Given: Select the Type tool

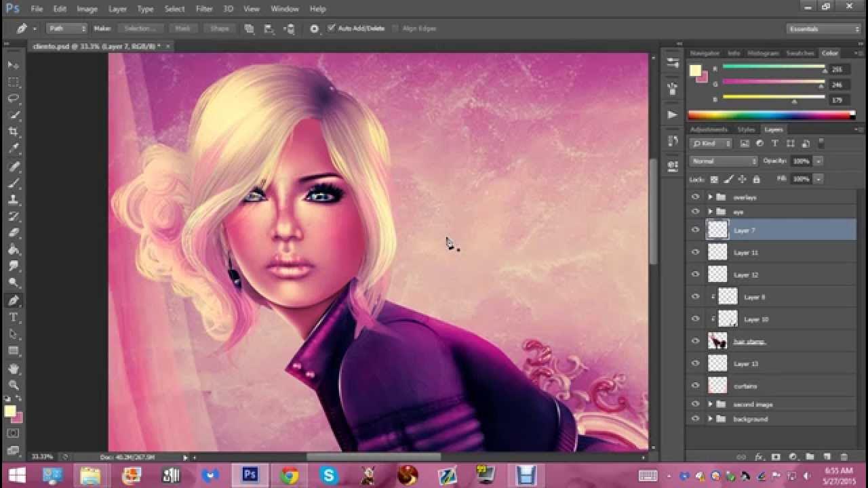Looking at the screenshot, I should coord(13,318).
